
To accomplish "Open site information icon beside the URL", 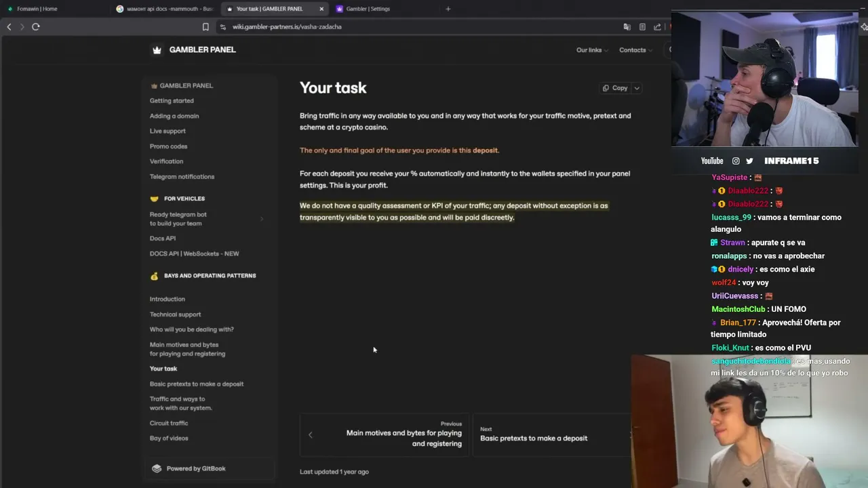I will (223, 27).
